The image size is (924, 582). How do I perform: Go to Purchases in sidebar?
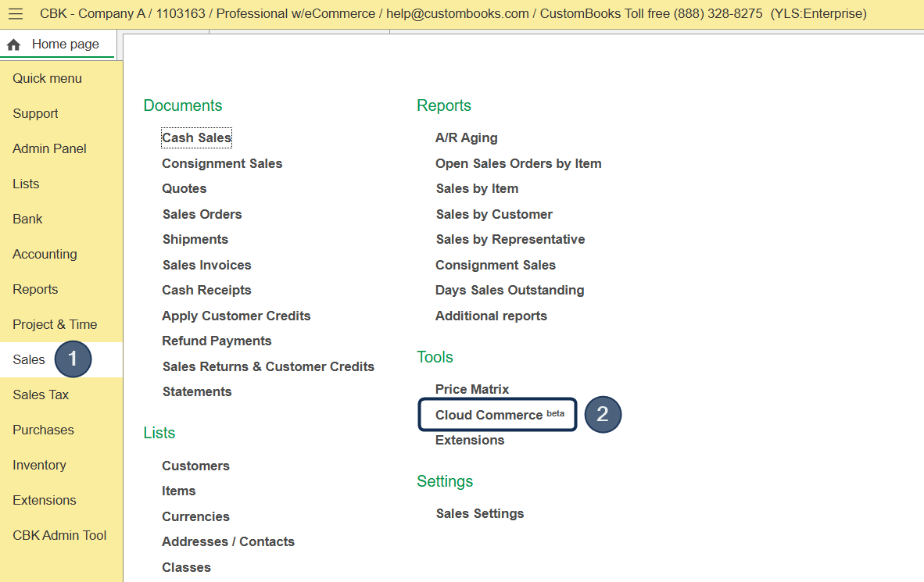(43, 430)
